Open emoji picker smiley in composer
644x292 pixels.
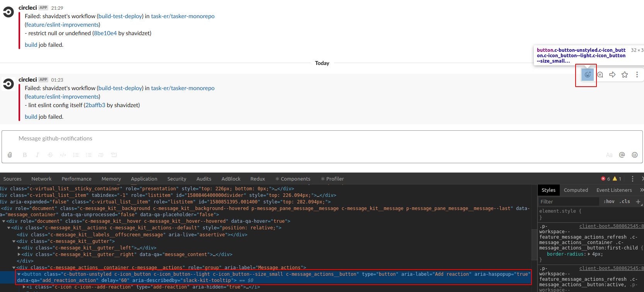[635, 155]
